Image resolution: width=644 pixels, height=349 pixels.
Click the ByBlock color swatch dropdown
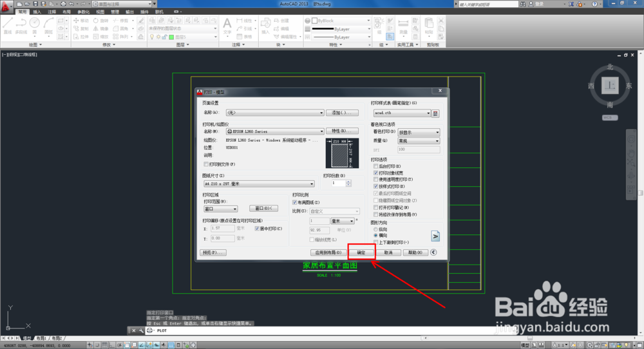coord(341,21)
